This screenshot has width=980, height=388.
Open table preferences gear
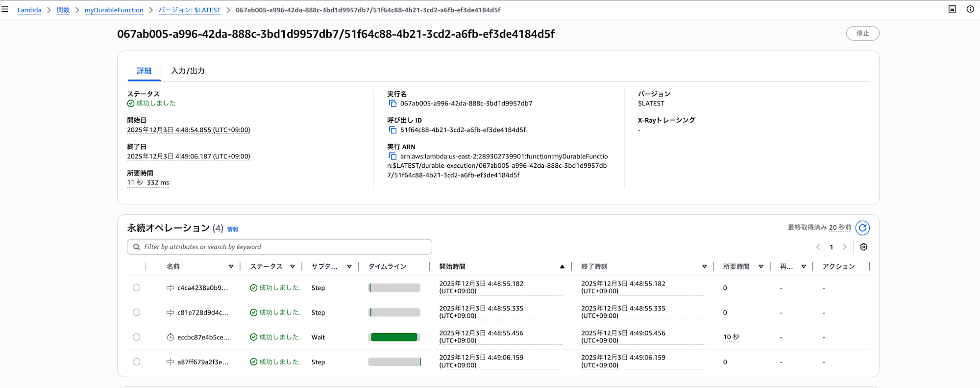(x=864, y=247)
